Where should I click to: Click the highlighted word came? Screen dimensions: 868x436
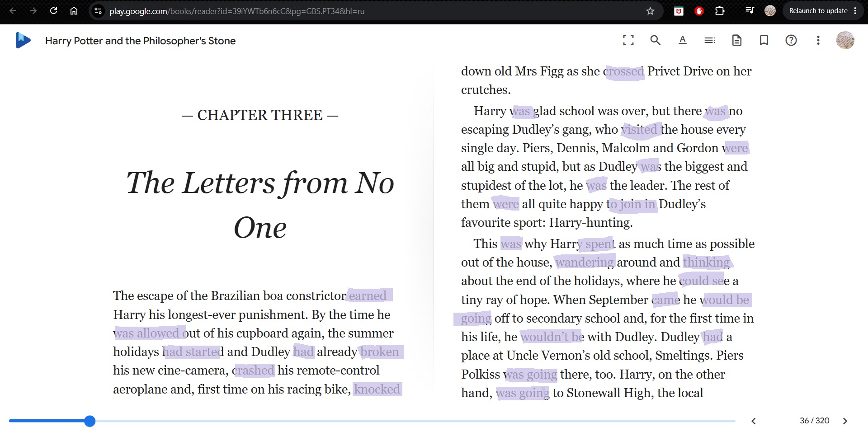pyautogui.click(x=665, y=300)
